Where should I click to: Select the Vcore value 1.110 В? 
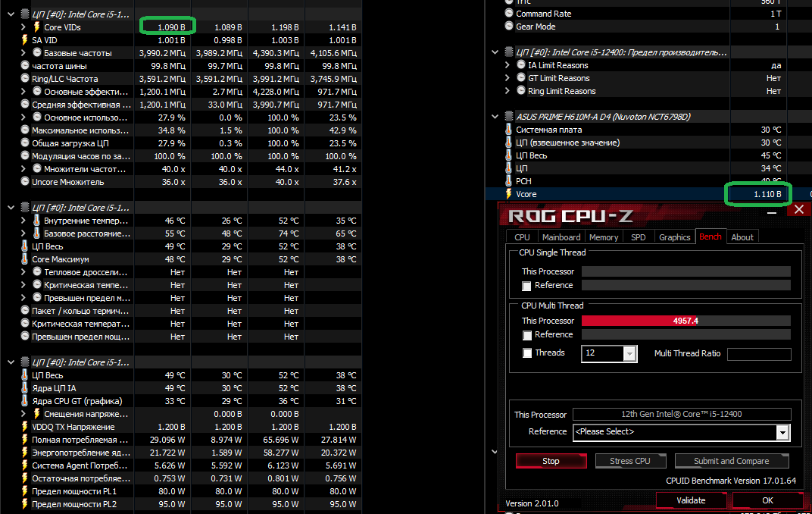767,194
